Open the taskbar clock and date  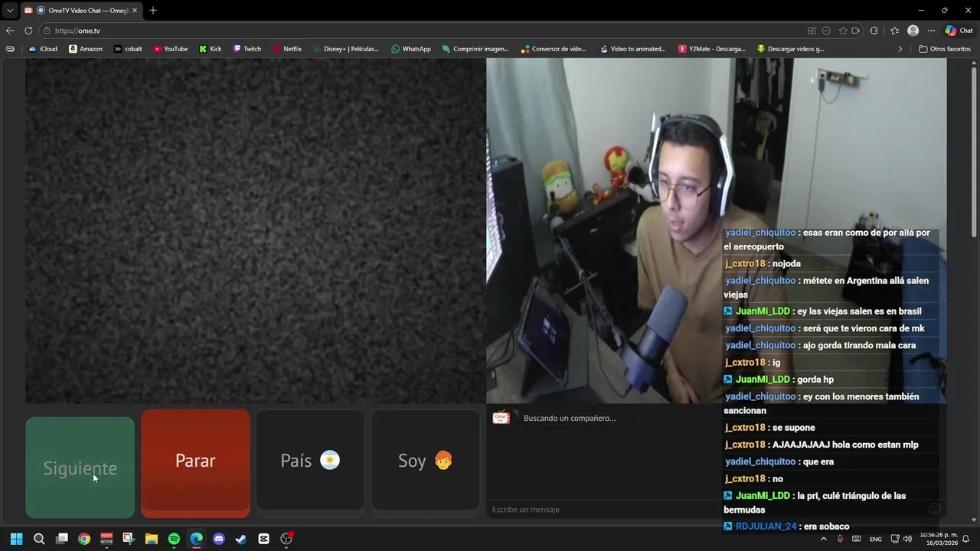939,539
